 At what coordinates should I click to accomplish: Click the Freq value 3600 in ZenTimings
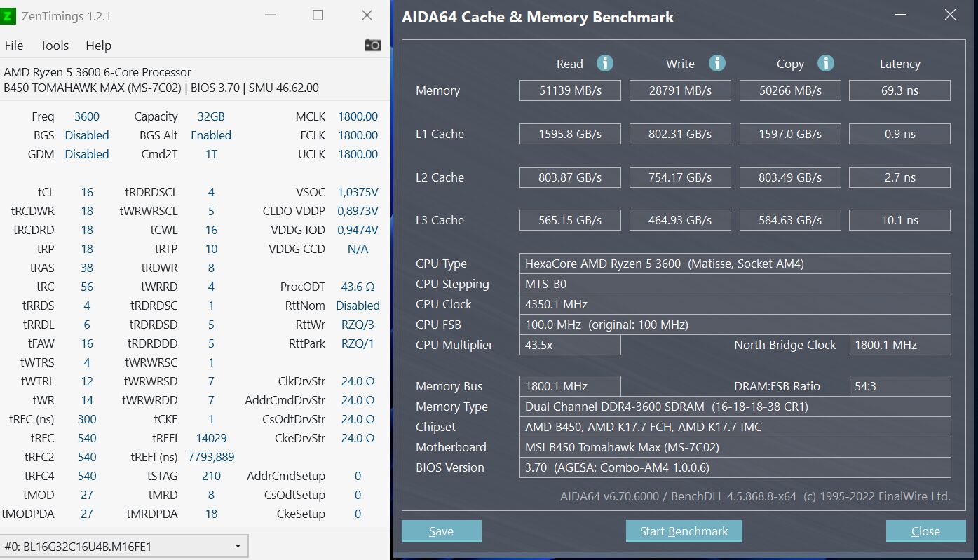pos(87,116)
